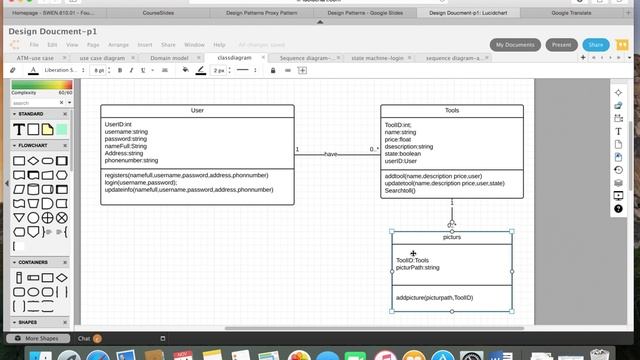Open the Insert menu
640x360 pixels.
[145, 44]
